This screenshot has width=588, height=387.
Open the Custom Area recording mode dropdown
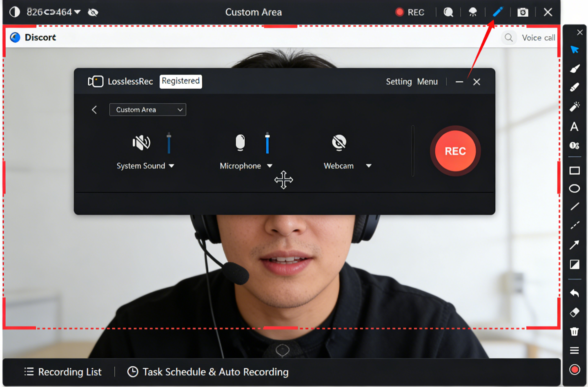pyautogui.click(x=147, y=109)
